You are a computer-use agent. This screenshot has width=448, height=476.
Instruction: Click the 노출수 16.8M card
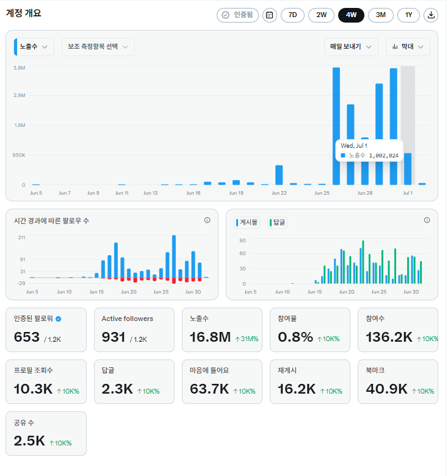click(223, 331)
